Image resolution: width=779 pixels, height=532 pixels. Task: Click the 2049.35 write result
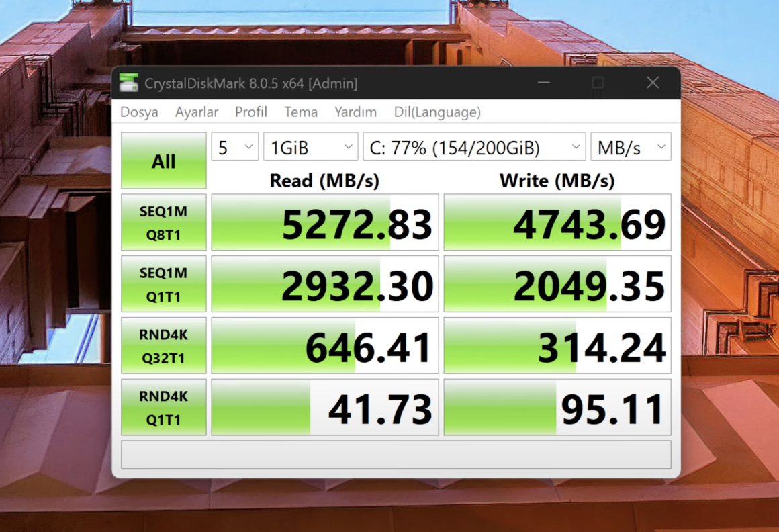(557, 283)
